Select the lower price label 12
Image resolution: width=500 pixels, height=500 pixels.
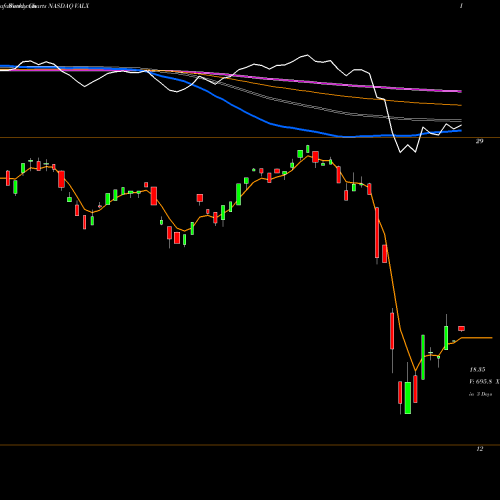(x=479, y=449)
